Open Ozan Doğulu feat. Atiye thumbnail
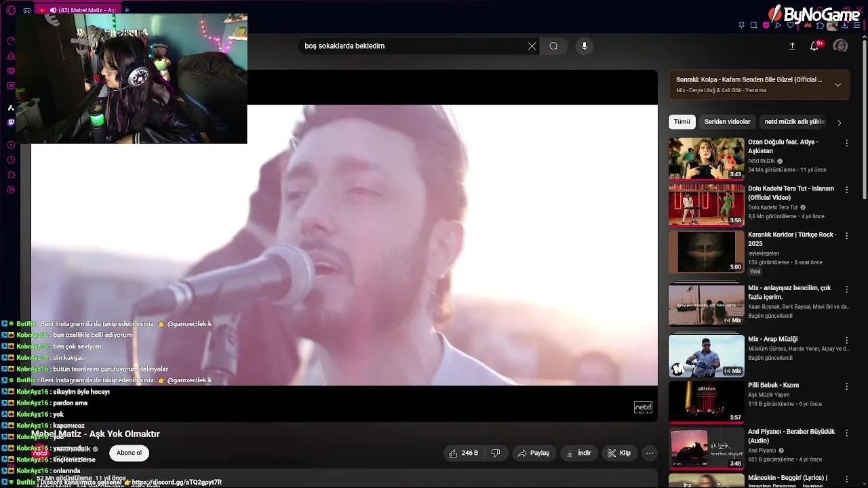Screen dimensions: 868x488 [706, 159]
